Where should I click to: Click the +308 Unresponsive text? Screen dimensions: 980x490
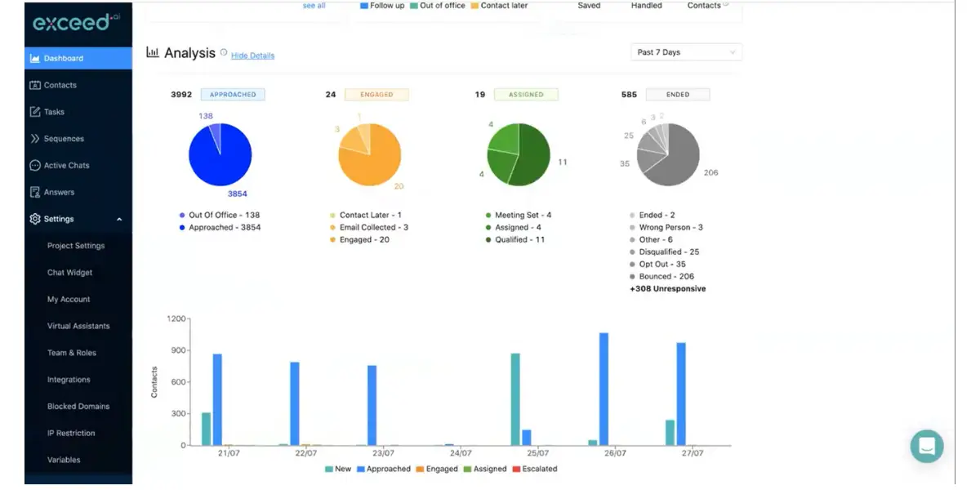(668, 289)
